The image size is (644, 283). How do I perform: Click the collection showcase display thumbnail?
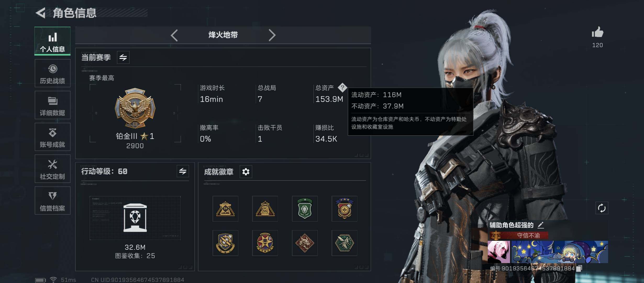[135, 218]
